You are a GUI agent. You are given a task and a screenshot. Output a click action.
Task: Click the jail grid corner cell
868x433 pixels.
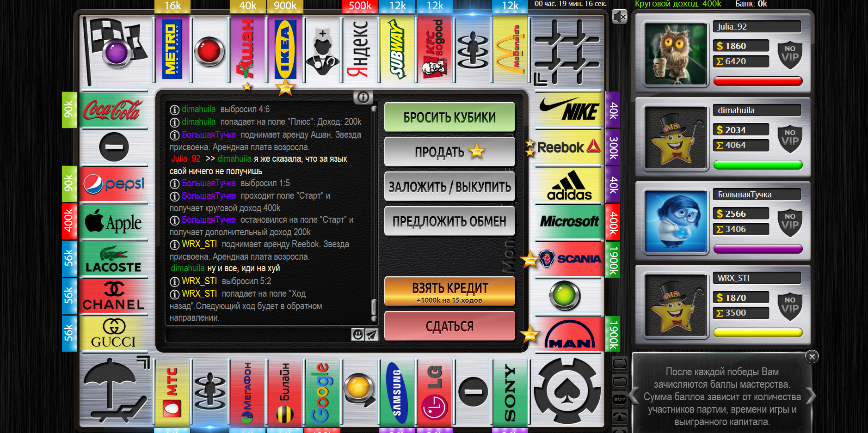pos(568,51)
